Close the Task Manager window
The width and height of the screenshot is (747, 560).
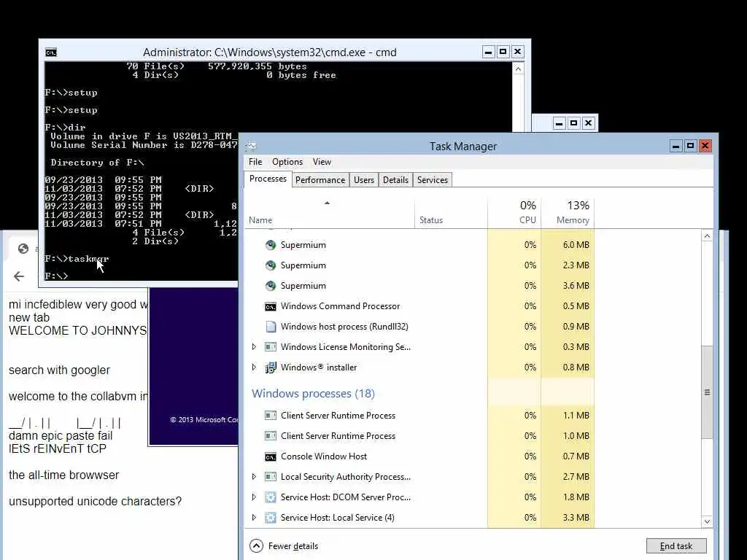(705, 146)
